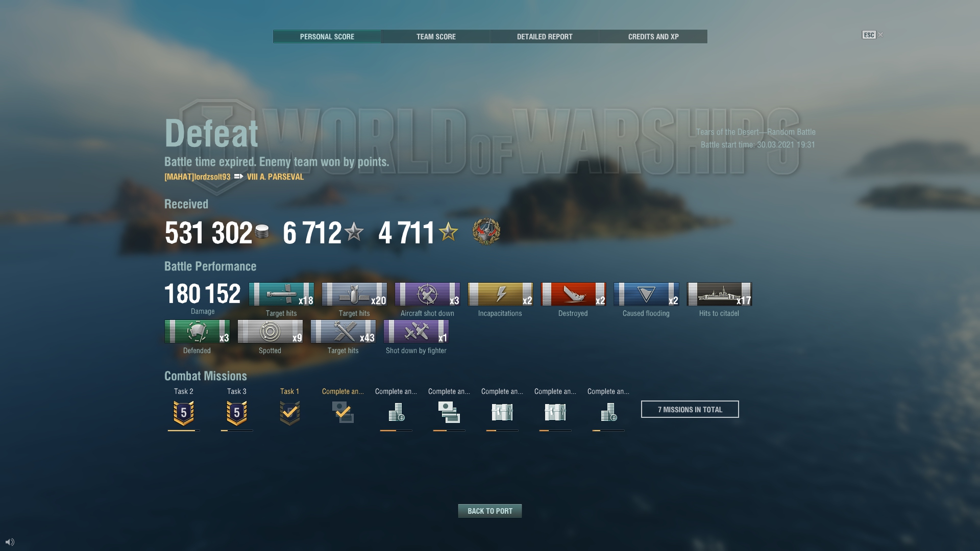
Task: Open the Credits and XP tab
Action: point(653,37)
